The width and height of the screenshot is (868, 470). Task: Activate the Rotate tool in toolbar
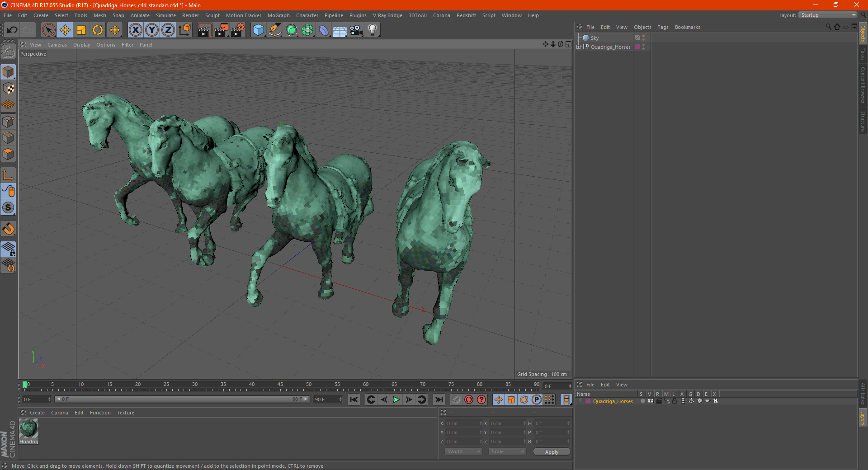coord(98,30)
